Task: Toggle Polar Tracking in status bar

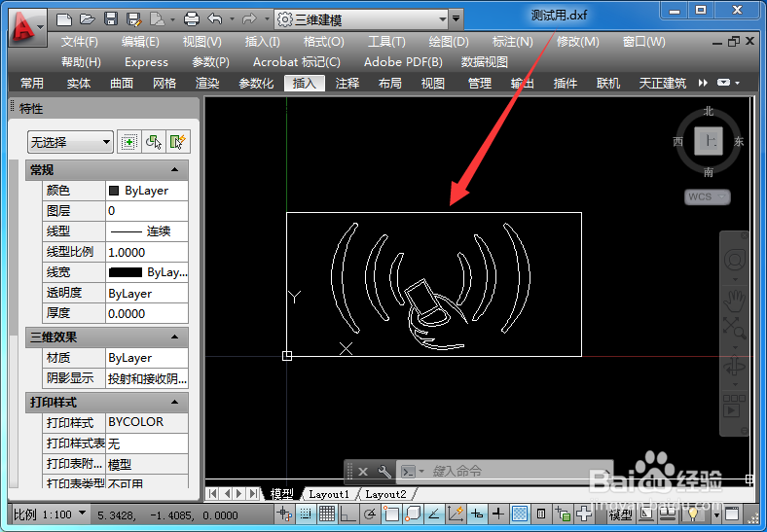Action: coord(370,514)
